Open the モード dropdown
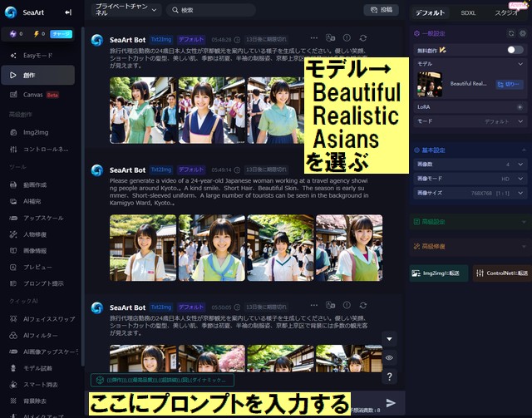Image resolution: width=532 pixels, height=418 pixels. tap(470, 121)
